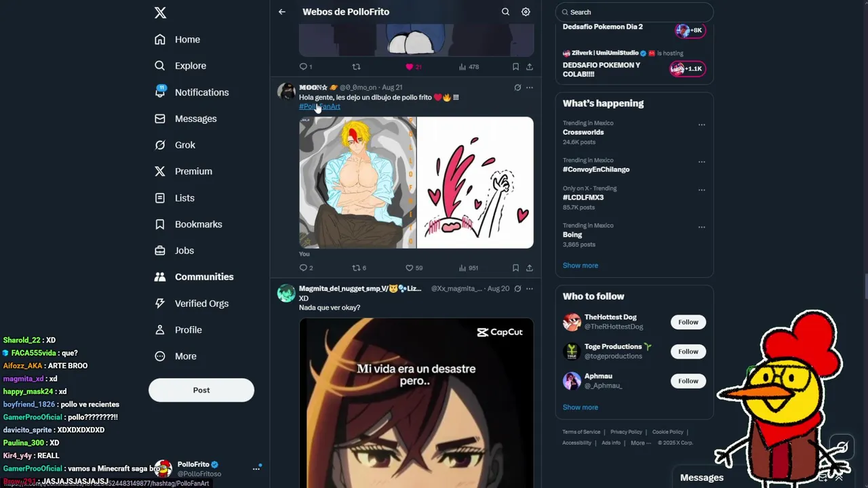Click the Search input field
Viewport: 868px width, 488px height.
[634, 12]
